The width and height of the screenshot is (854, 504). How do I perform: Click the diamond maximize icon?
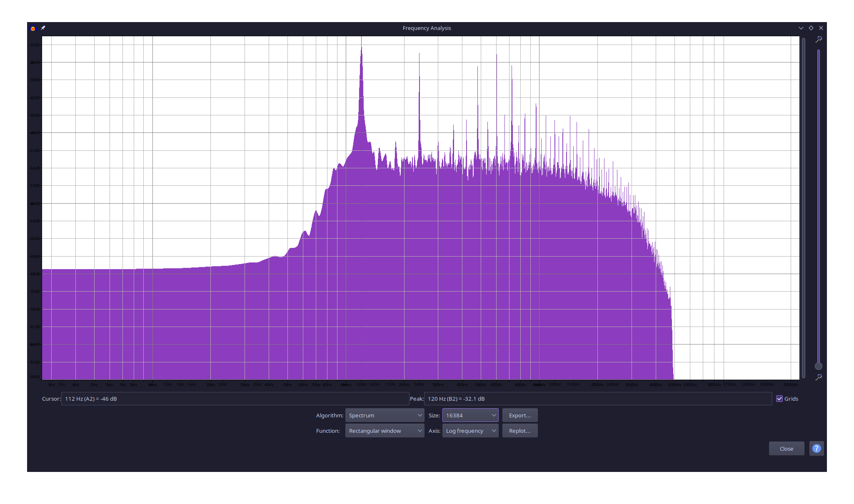(x=811, y=28)
